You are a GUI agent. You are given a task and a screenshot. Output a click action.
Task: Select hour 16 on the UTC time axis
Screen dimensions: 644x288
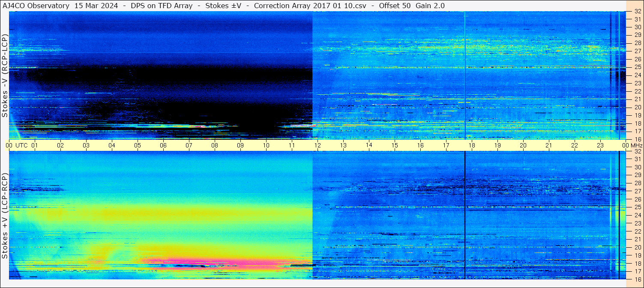point(420,145)
